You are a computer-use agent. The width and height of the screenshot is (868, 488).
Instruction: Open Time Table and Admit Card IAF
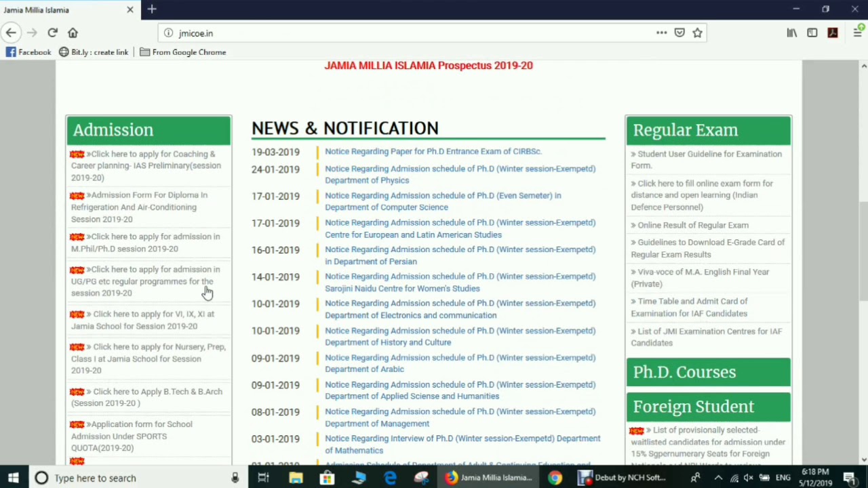(689, 307)
